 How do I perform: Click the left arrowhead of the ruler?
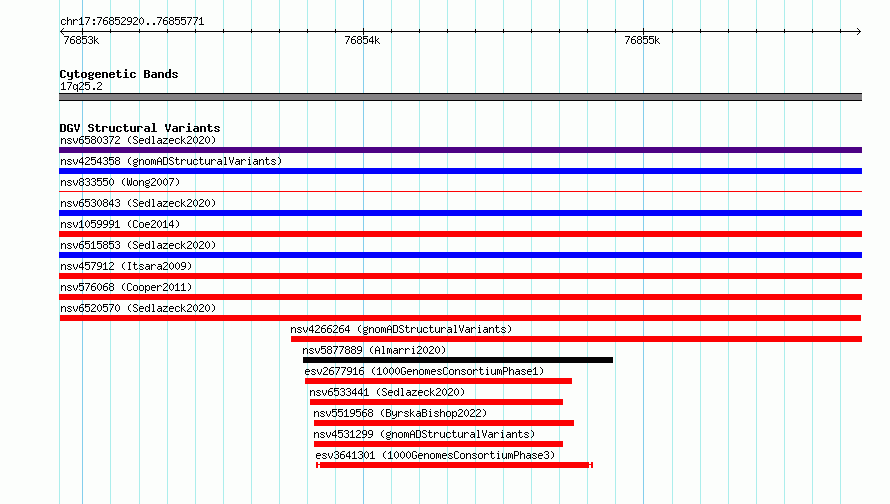(62, 31)
